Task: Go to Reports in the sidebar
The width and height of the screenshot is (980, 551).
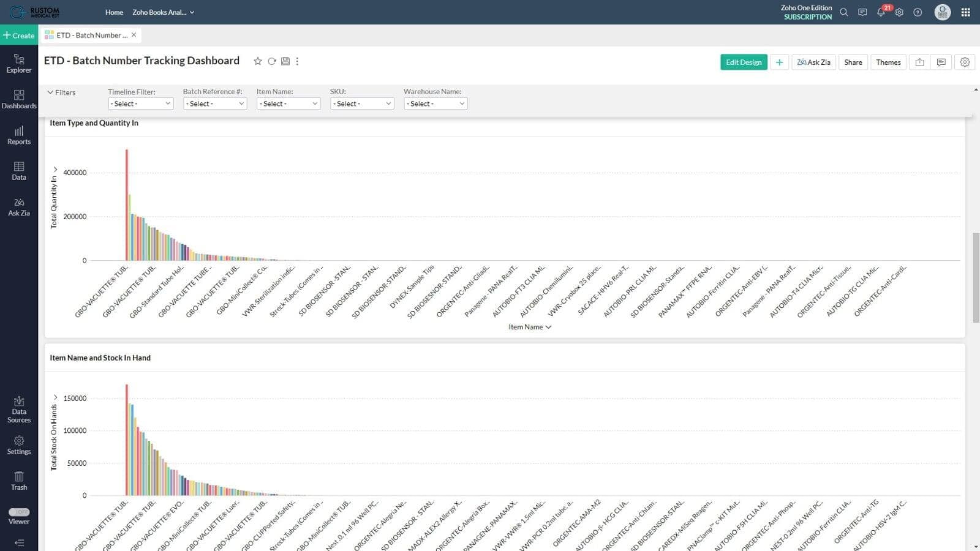Action: tap(19, 135)
